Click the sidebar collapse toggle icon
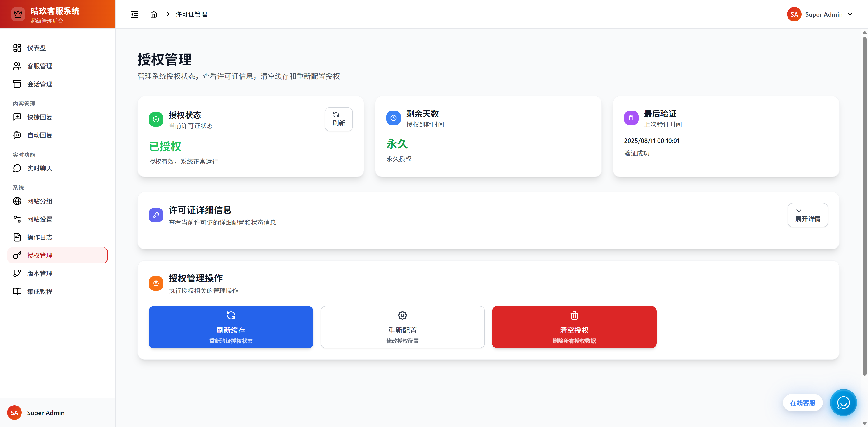 (x=134, y=14)
